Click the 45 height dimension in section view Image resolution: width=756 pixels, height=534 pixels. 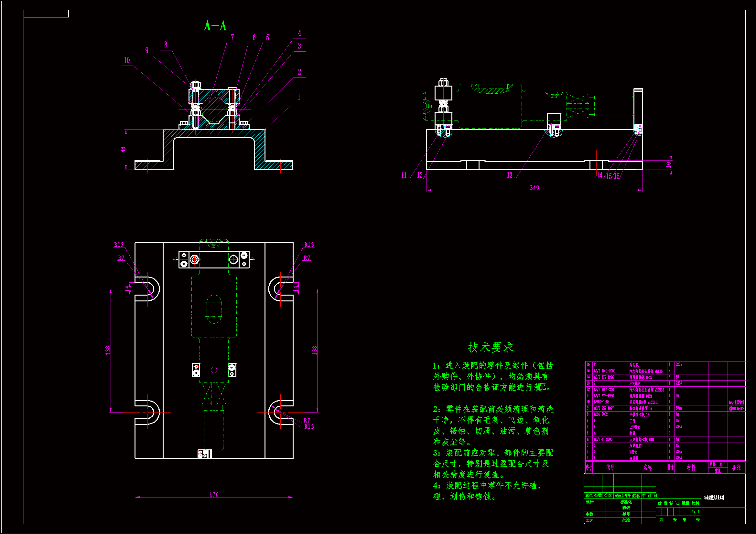click(x=123, y=150)
